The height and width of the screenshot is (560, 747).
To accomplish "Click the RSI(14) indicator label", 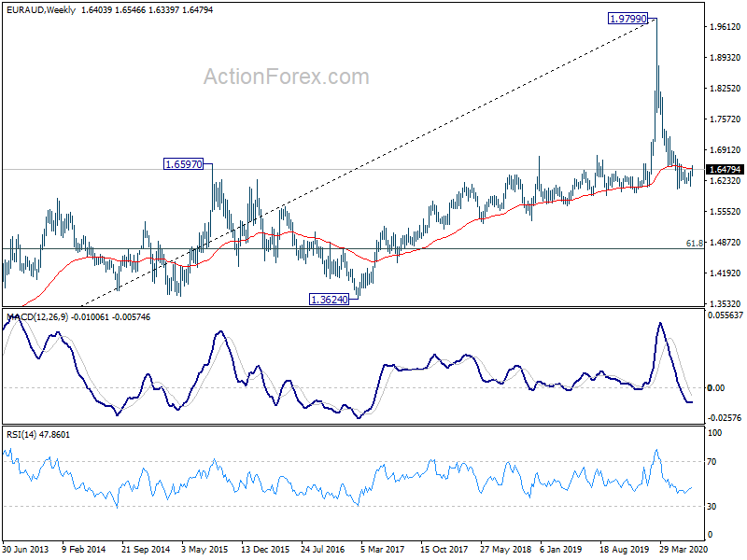I will (x=21, y=434).
